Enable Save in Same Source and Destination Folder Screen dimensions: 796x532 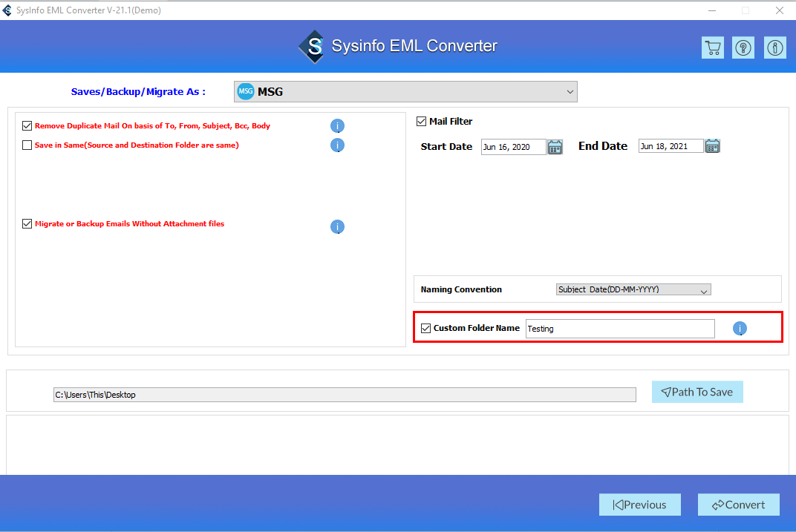pos(27,145)
